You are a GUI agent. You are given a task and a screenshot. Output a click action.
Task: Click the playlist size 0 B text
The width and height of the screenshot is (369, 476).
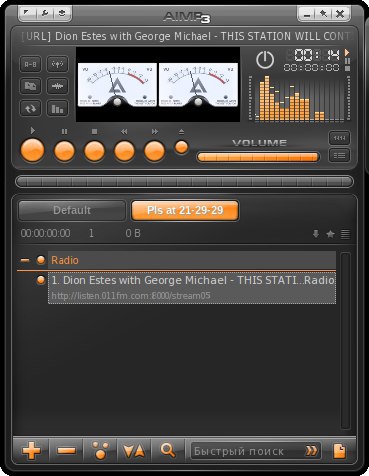133,233
